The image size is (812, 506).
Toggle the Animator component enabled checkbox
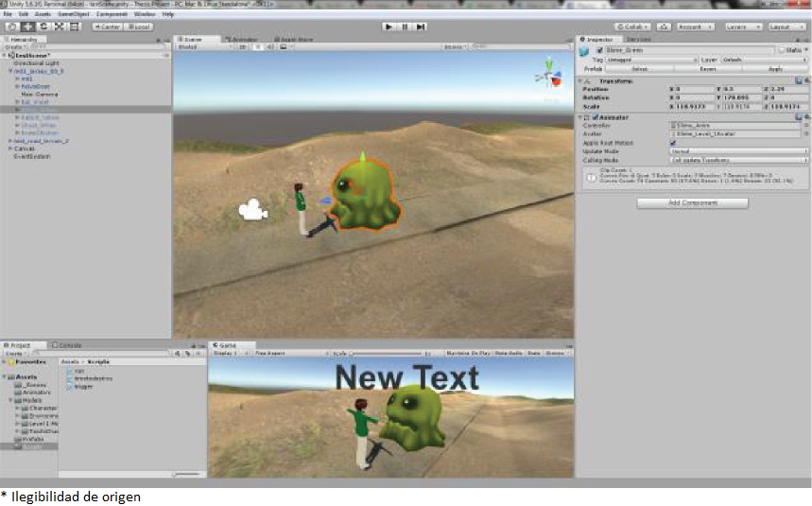tap(594, 116)
